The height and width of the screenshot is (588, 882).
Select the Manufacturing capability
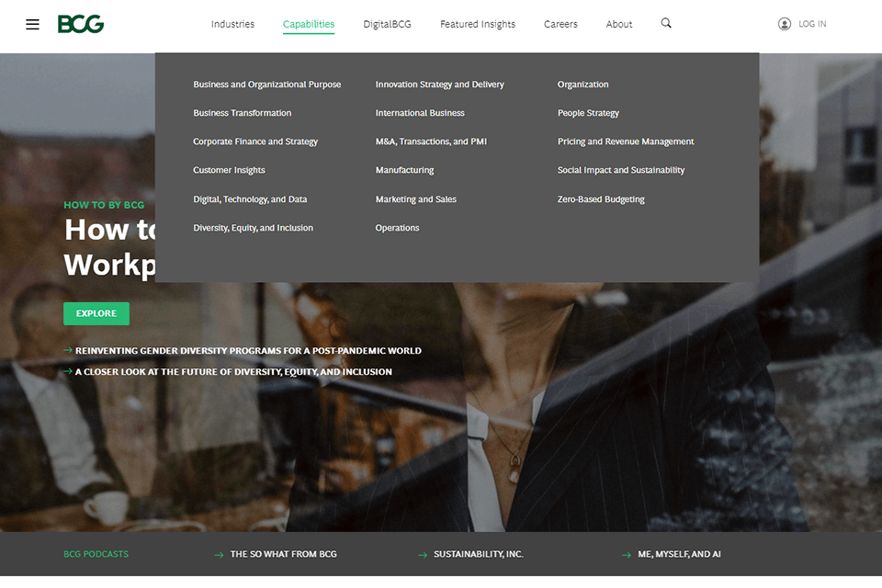404,170
